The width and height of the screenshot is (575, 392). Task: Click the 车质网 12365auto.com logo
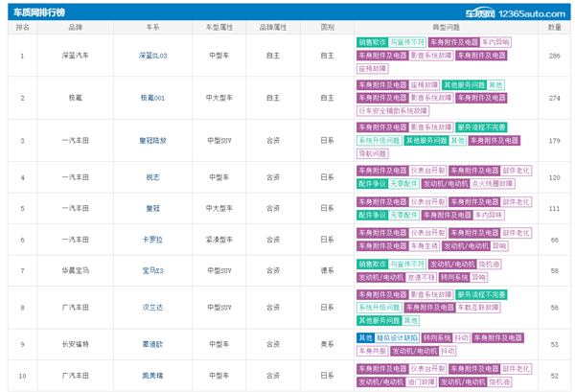click(516, 13)
